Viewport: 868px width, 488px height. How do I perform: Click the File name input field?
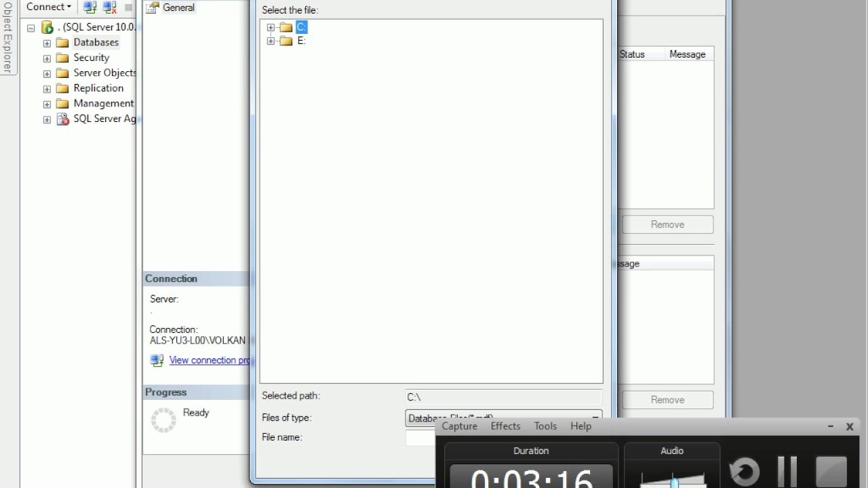[x=420, y=438]
